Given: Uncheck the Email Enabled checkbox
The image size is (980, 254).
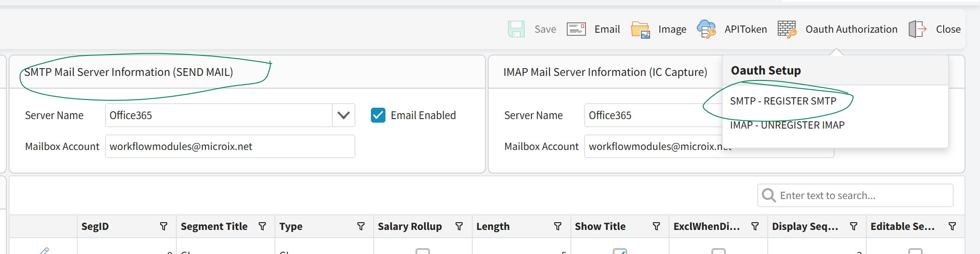Looking at the screenshot, I should point(378,115).
